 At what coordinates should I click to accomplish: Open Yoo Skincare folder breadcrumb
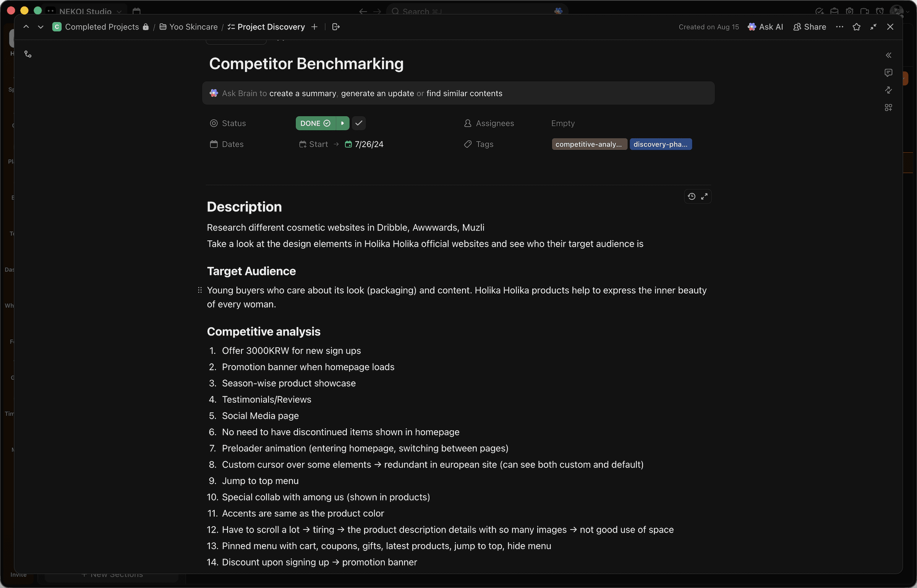(189, 27)
